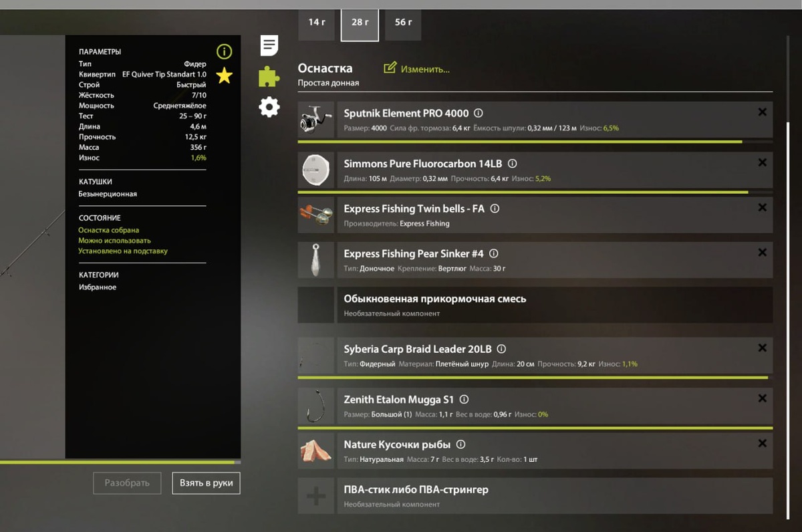Screen dimensions: 802x532
Task: Click the Избранное category text
Action: tap(98, 287)
